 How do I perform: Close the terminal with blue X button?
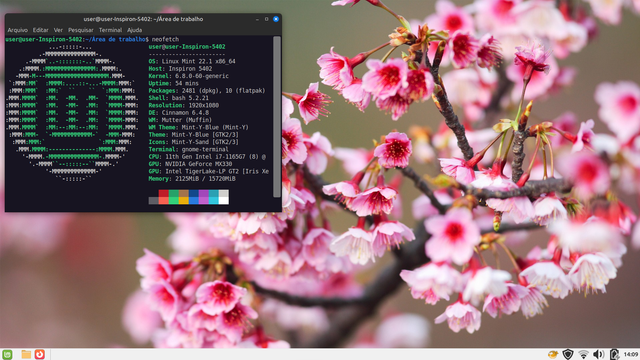(276, 19)
